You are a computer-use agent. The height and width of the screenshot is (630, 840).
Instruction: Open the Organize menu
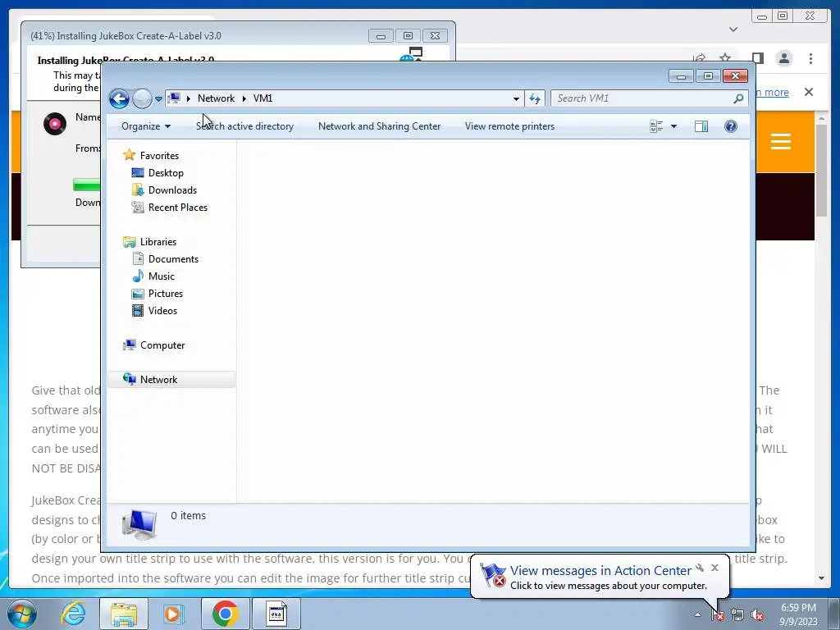click(x=146, y=126)
